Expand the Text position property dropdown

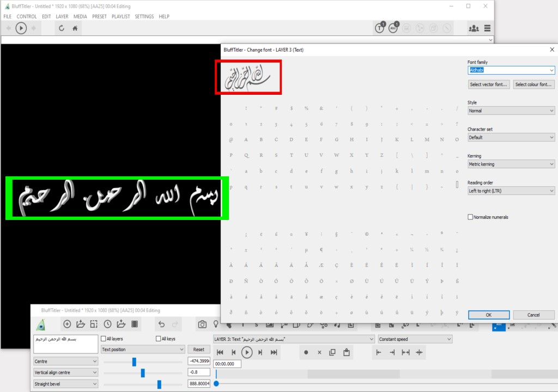tap(143, 350)
